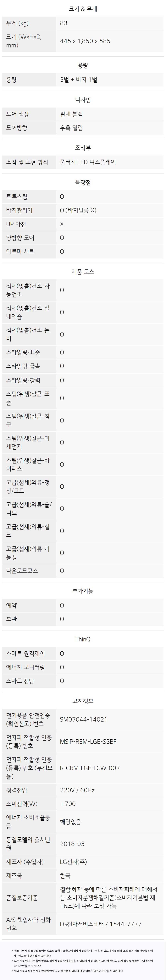Click the R-CRM-LGE-LCW-007 wireless certification value
Screen dimensions: 166x980
coord(90,768)
